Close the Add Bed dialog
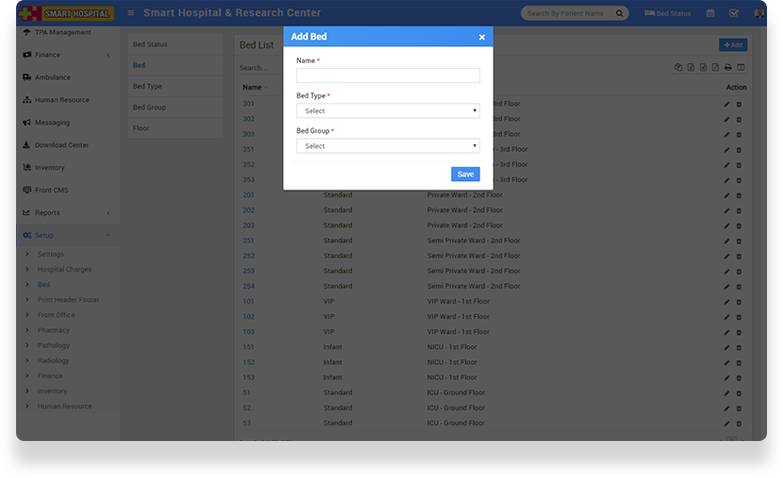This screenshot has width=783, height=478. pyautogui.click(x=481, y=37)
